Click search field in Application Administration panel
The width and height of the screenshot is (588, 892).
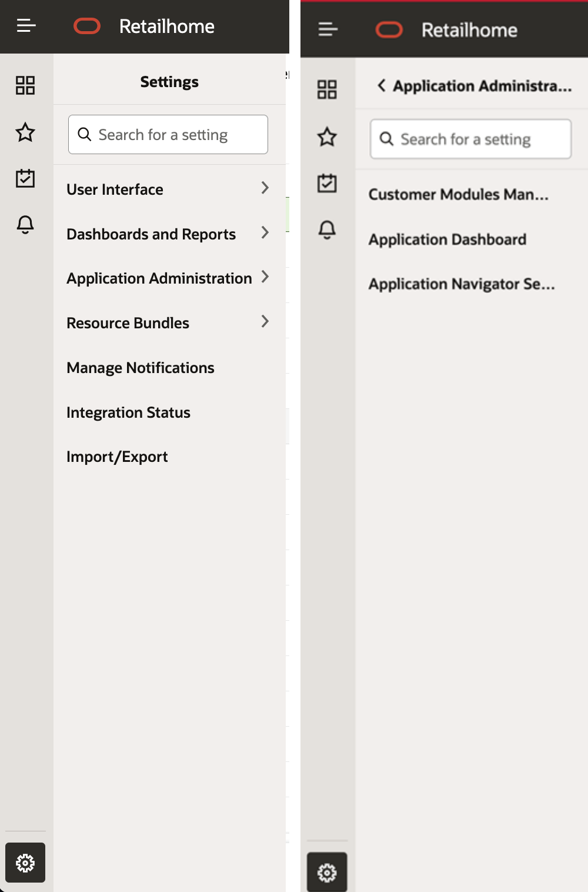470,139
